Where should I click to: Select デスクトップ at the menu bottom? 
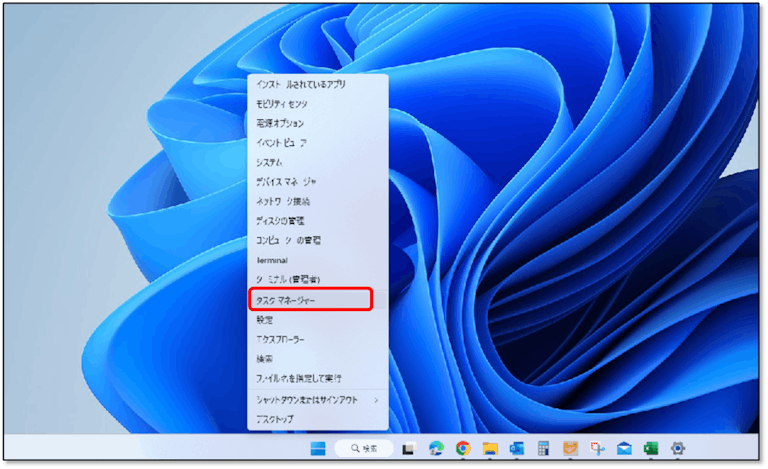[318, 420]
